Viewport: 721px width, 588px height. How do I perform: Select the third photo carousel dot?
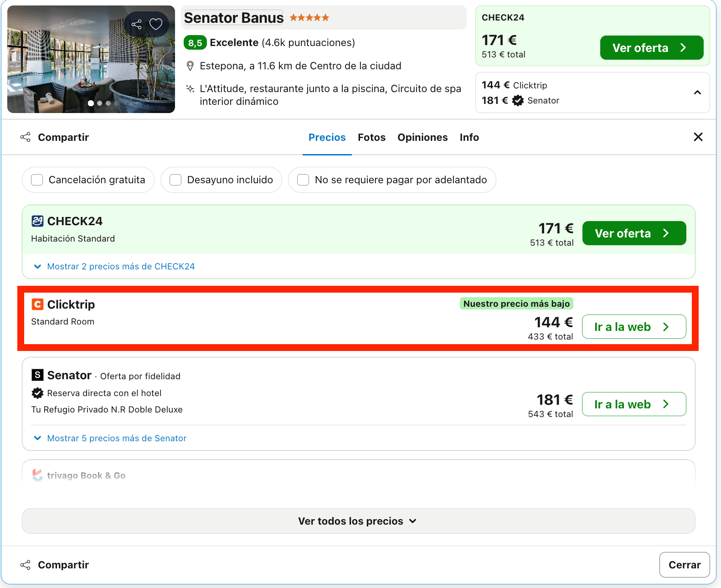point(108,103)
